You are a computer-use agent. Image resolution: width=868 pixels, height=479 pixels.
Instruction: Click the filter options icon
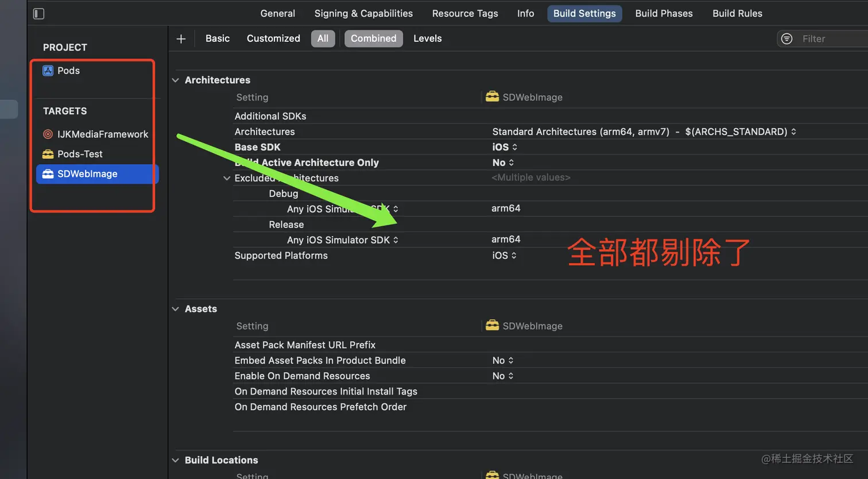[x=786, y=38]
